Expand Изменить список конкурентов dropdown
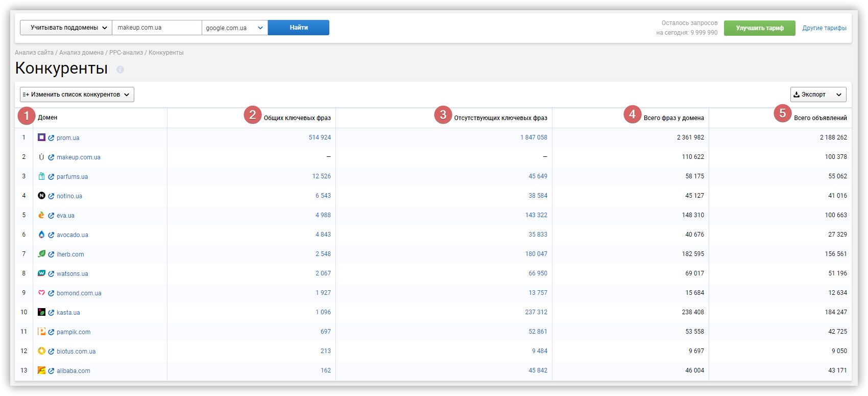This screenshot has height=396, width=868. [x=77, y=95]
